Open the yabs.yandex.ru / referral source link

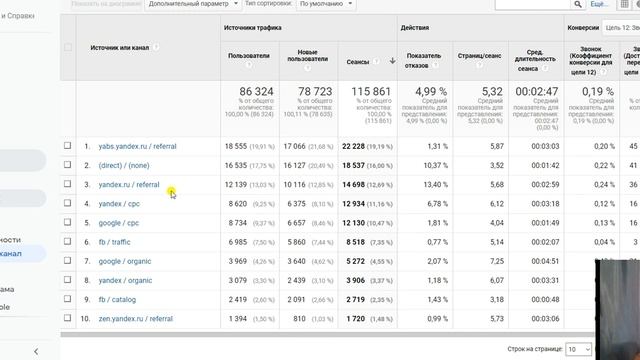click(137, 146)
